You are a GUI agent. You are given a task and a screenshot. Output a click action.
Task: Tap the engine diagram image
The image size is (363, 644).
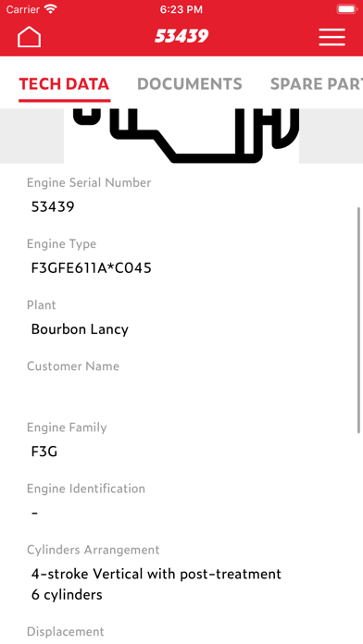[181, 135]
